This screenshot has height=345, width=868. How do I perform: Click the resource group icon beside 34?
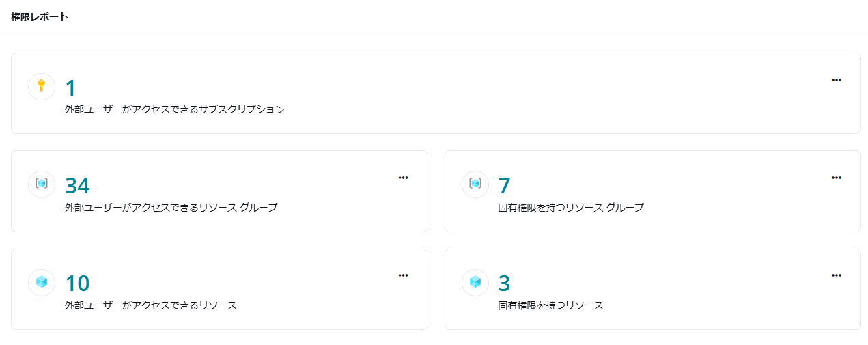tap(42, 184)
